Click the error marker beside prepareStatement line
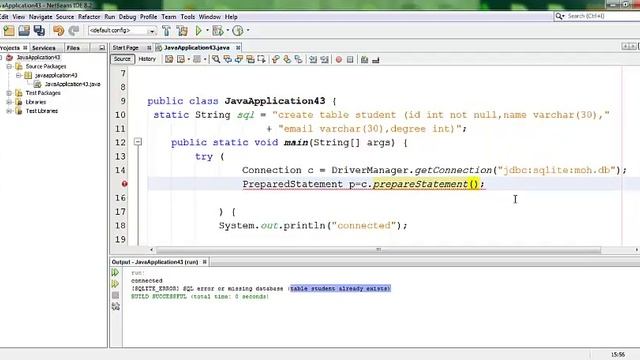 point(124,184)
